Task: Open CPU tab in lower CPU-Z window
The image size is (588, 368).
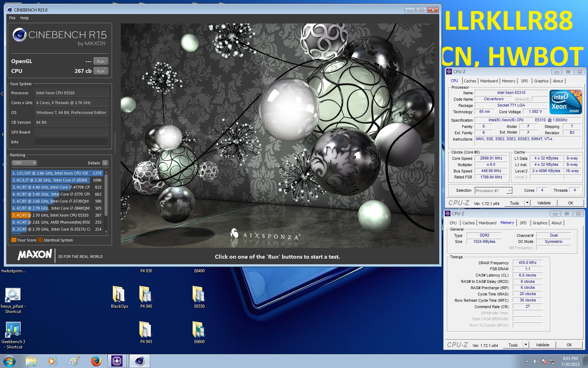Action: click(x=453, y=223)
